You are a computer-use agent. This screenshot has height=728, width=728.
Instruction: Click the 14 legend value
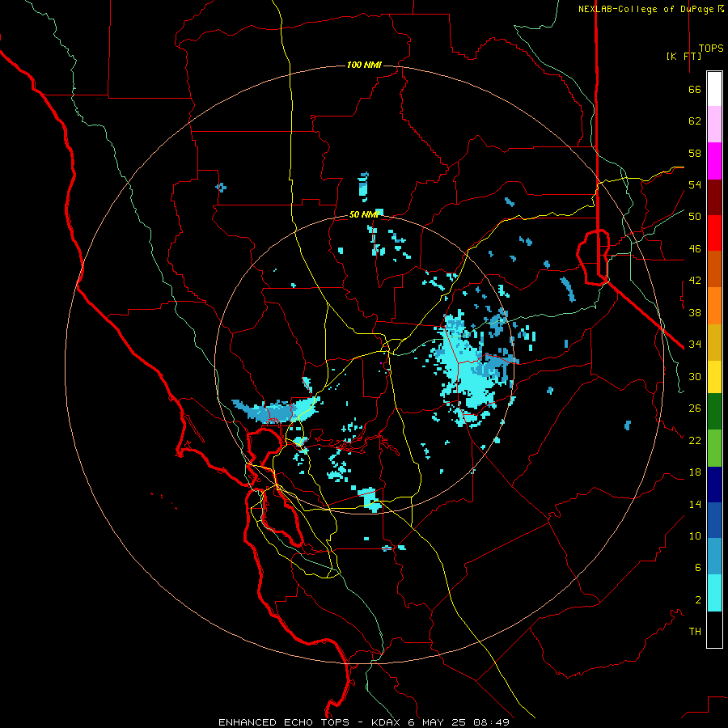[695, 504]
